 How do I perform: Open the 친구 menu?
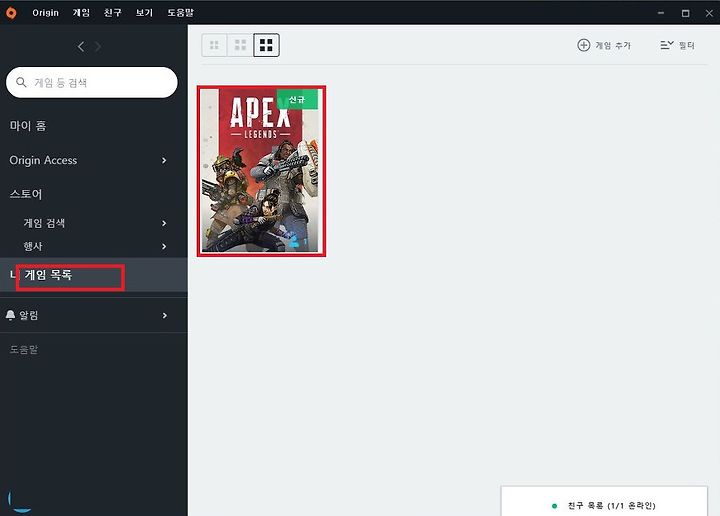point(112,13)
